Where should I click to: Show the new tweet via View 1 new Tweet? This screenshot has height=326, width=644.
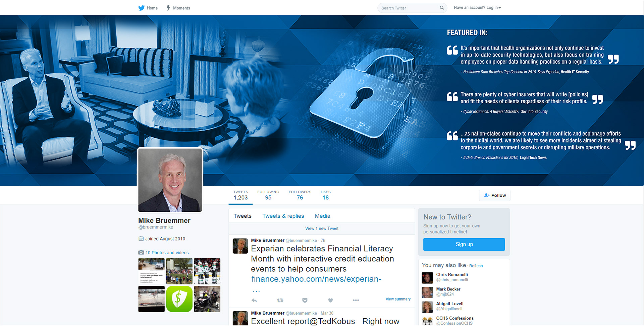(x=322, y=229)
